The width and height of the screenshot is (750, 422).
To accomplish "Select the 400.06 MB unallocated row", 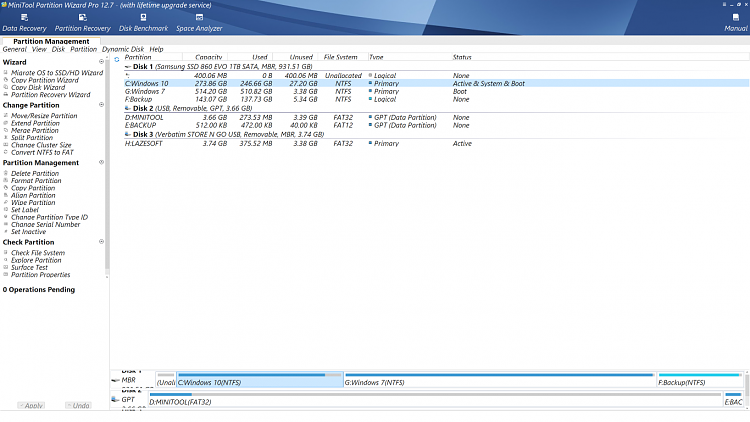I will (x=436, y=76).
